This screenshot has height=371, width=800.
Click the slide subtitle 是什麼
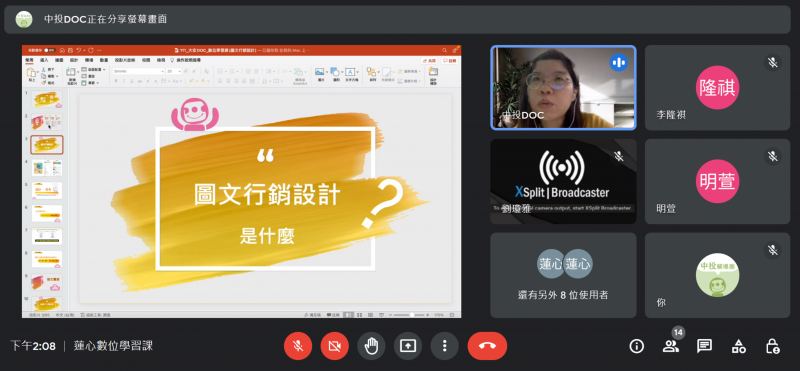(x=267, y=236)
